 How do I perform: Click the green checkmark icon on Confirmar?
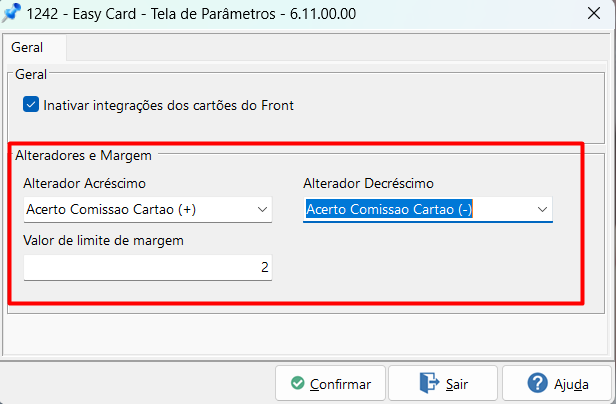click(x=297, y=383)
